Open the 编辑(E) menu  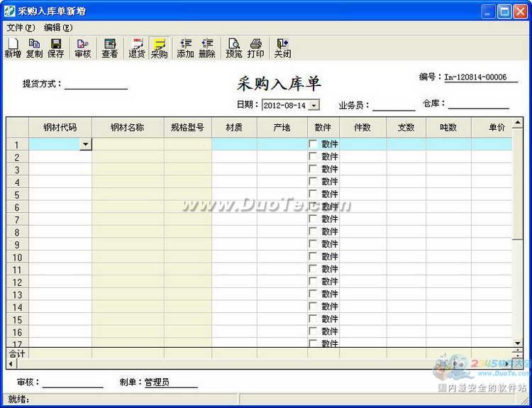point(58,28)
